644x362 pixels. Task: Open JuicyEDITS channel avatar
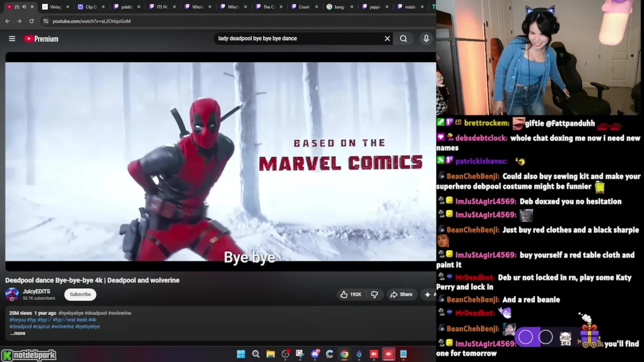click(12, 294)
